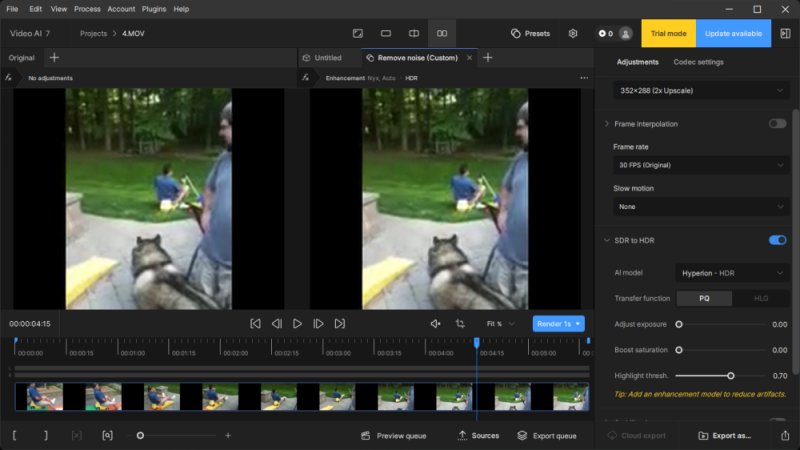This screenshot has width=800, height=450.
Task: Mute the preview audio
Action: (x=435, y=324)
